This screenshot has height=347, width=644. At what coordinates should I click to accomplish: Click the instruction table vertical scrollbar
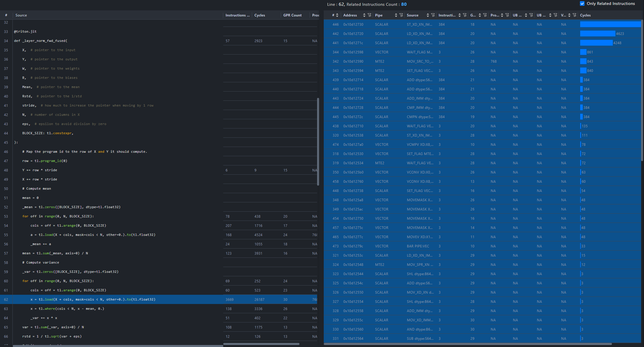pos(642,90)
